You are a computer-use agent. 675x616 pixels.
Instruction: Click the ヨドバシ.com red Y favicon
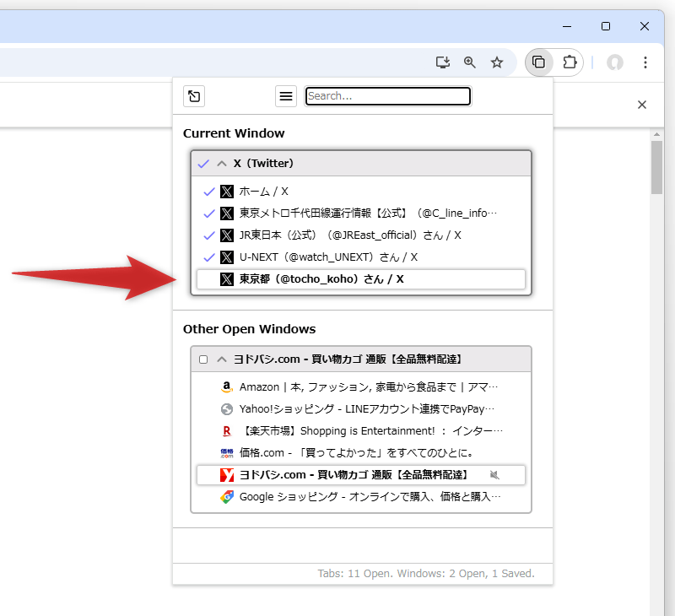click(x=227, y=475)
